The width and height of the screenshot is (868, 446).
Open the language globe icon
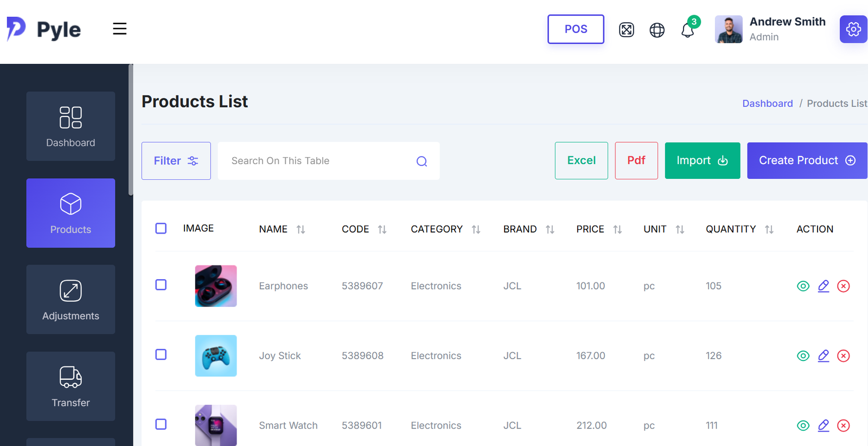coord(657,30)
